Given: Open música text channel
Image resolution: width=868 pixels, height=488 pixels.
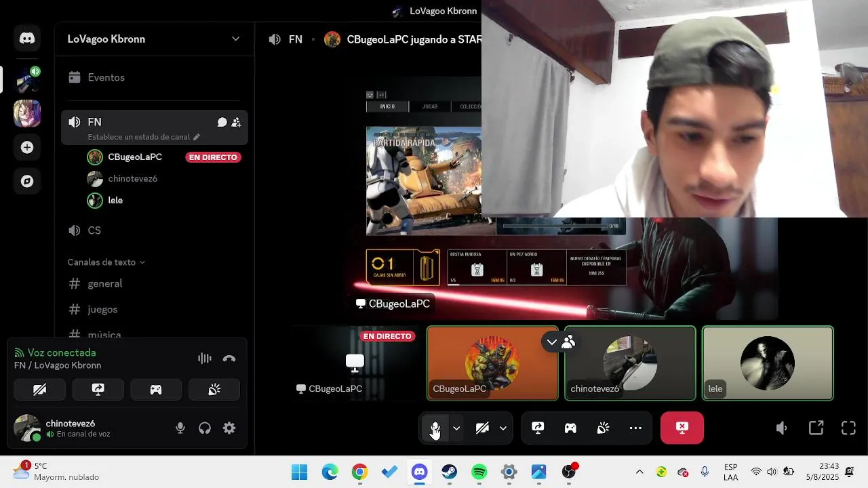Looking at the screenshot, I should [x=155, y=332].
